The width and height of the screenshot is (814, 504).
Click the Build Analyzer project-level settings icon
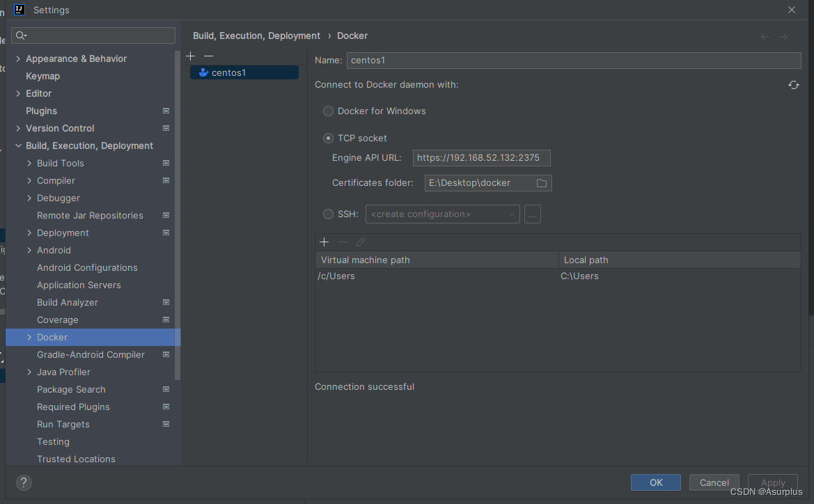[x=166, y=302]
